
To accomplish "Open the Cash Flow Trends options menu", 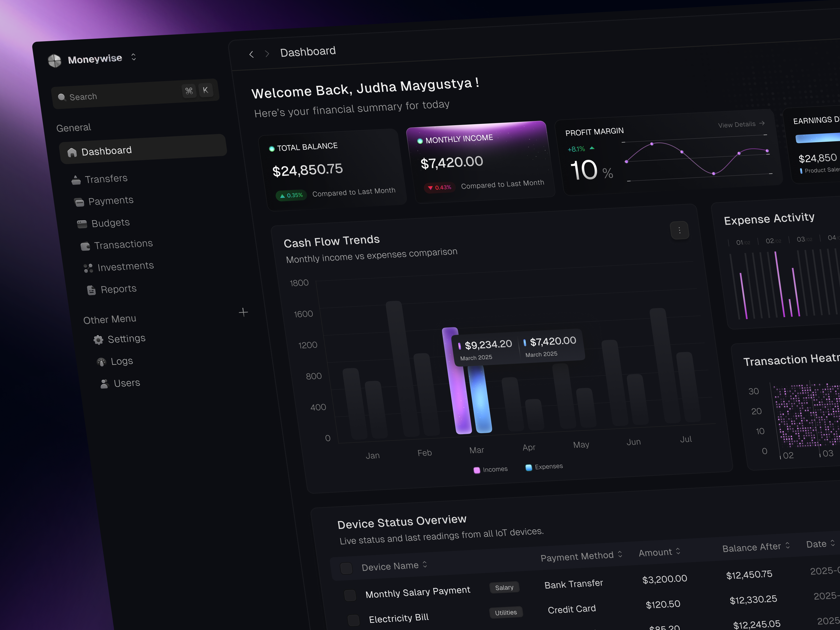I will (679, 230).
